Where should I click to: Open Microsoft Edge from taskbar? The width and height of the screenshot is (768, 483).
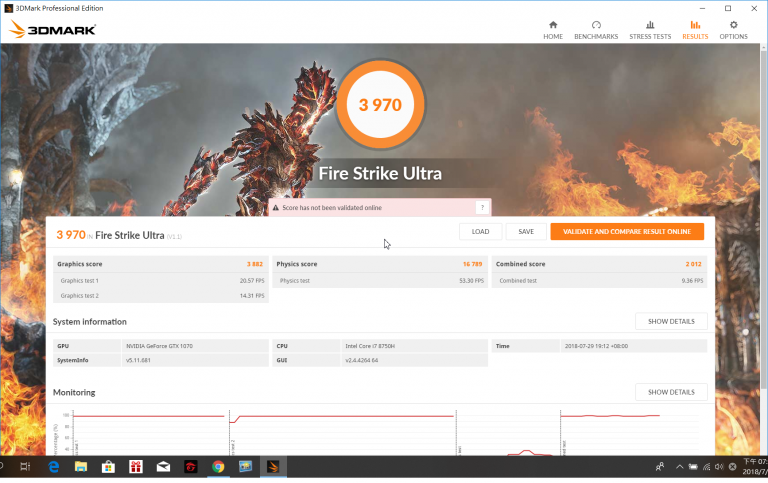tap(53, 467)
